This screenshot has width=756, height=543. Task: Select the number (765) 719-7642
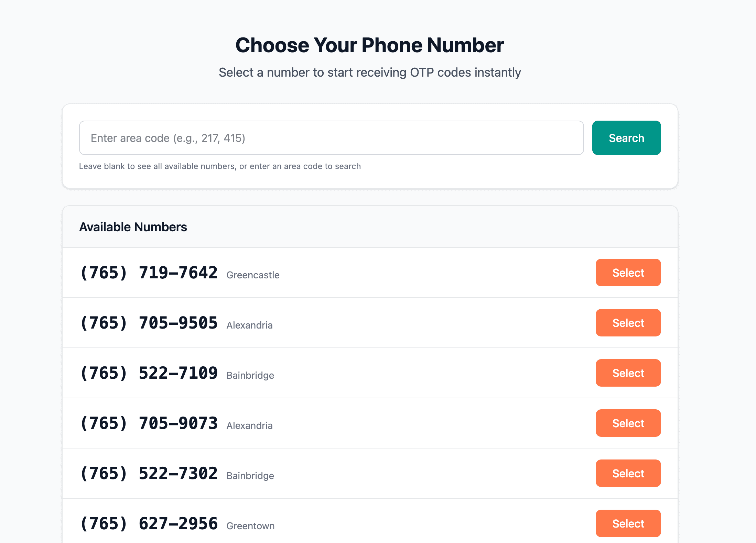click(x=628, y=273)
